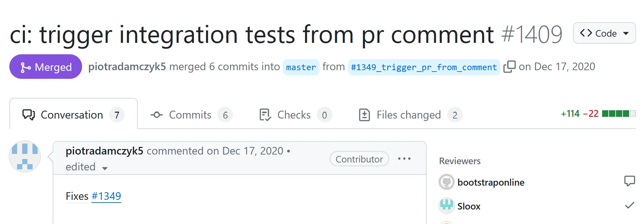Open the Code dropdown button

(604, 33)
